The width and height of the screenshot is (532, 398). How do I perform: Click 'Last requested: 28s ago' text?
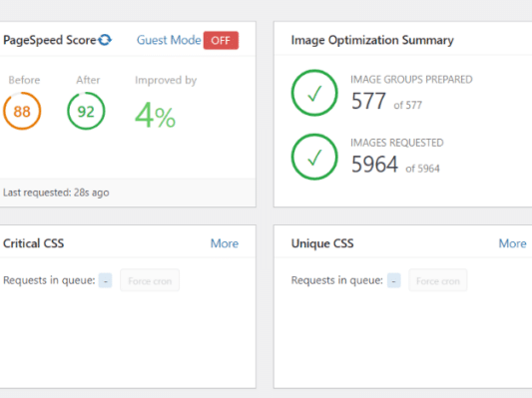[56, 193]
